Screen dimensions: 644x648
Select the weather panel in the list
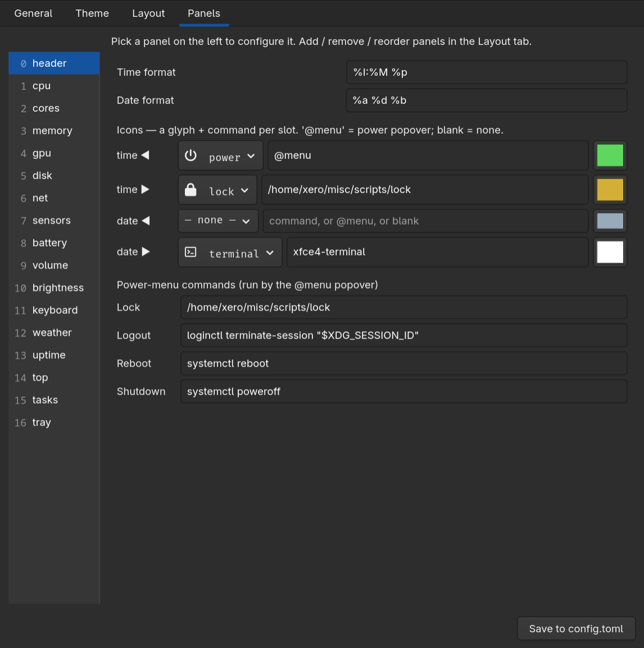click(54, 332)
